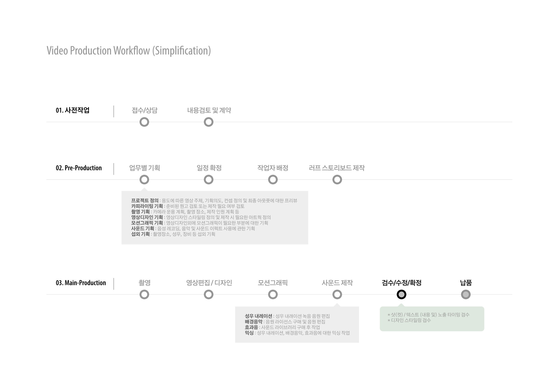This screenshot has height=392, width=554.
Task: Click the 모션그래픽 step circle
Action: pyautogui.click(x=273, y=295)
